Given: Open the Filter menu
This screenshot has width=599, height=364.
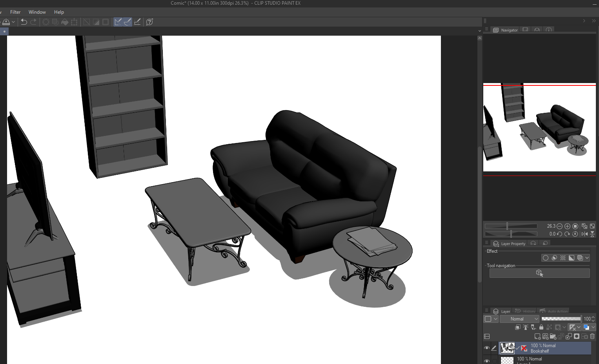Looking at the screenshot, I should 15,12.
